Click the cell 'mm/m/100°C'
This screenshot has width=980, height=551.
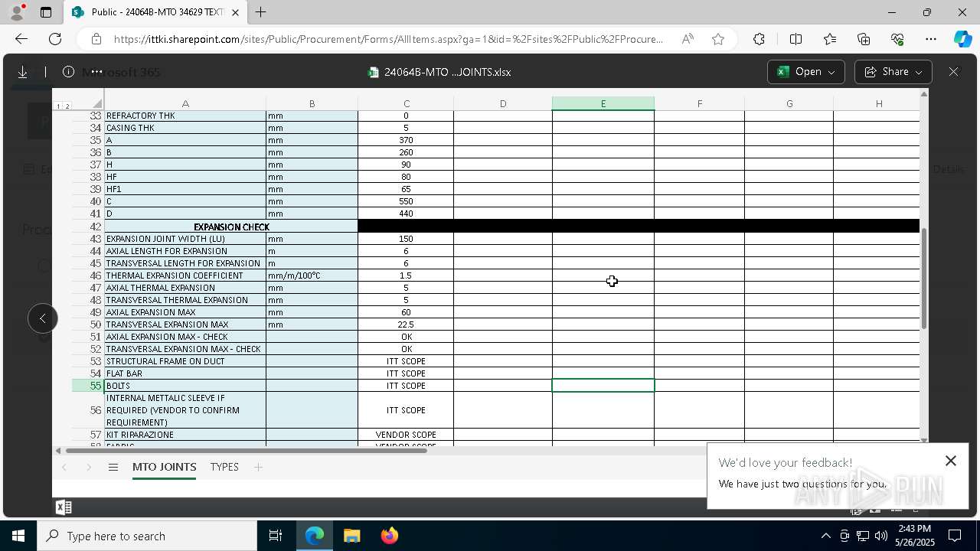pos(312,275)
